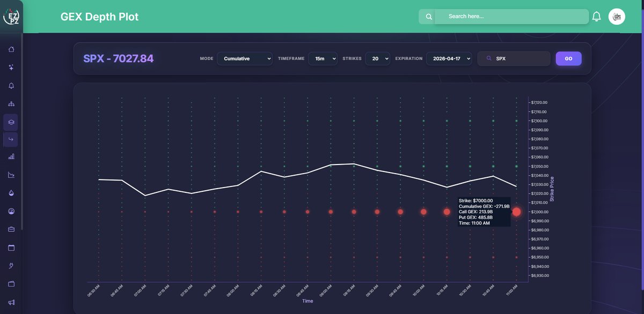Open the Expiration dropdown showing 2026-04-17
This screenshot has width=644, height=314.
click(449, 58)
